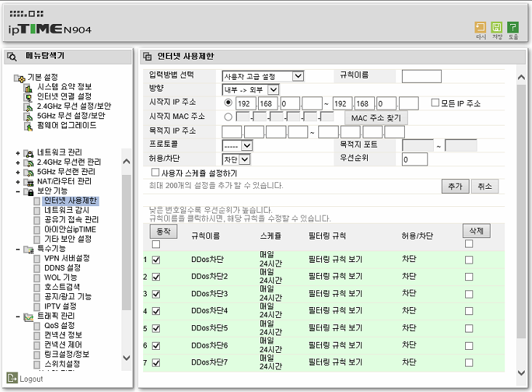Click the 다시 refresh icon in header
Image resolution: width=532 pixels, height=392 pixels.
[x=480, y=28]
